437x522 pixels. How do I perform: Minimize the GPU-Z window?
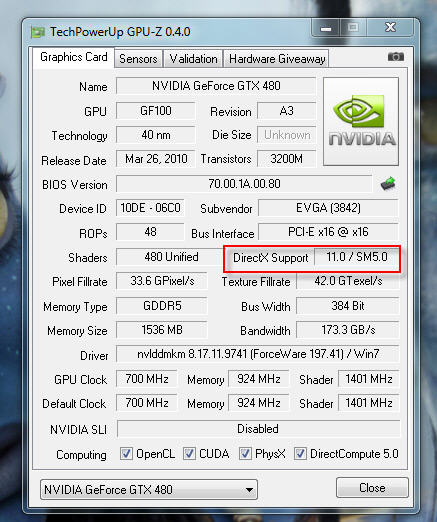click(x=326, y=28)
